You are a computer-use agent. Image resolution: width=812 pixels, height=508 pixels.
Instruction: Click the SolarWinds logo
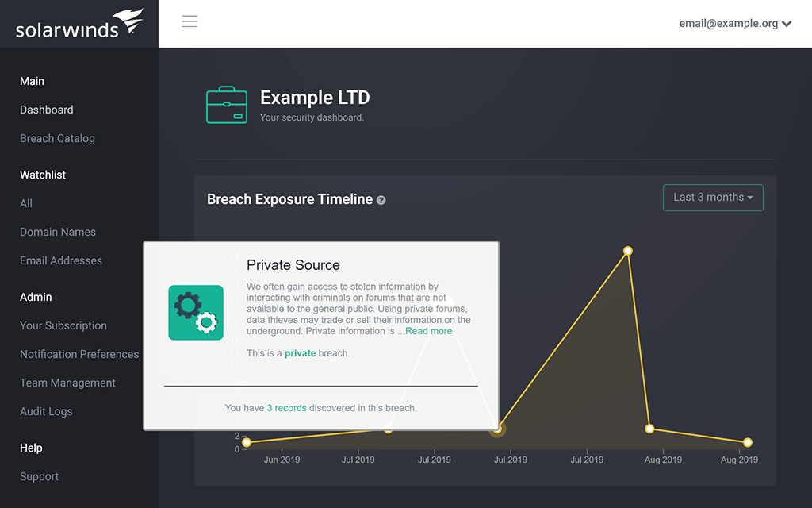pos(79,24)
